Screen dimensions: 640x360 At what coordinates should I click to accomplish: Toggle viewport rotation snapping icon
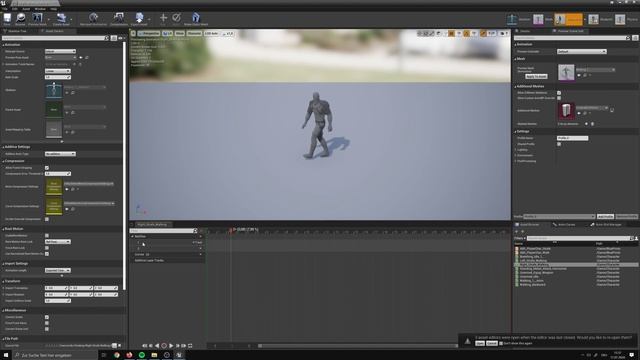[467, 33]
